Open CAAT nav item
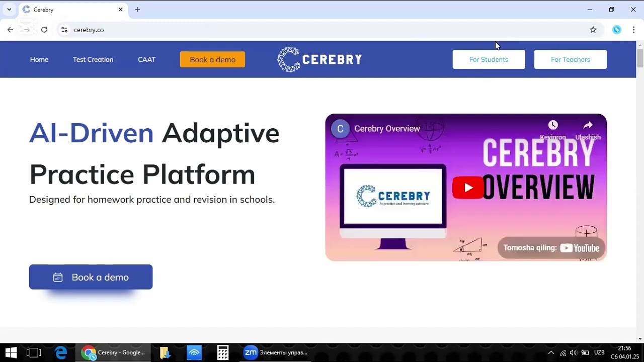The width and height of the screenshot is (644, 362). 147,59
